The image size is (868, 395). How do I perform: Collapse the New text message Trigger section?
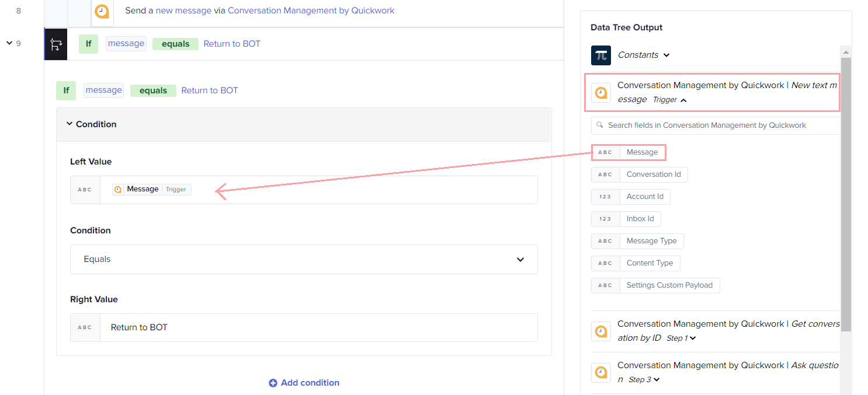point(683,100)
